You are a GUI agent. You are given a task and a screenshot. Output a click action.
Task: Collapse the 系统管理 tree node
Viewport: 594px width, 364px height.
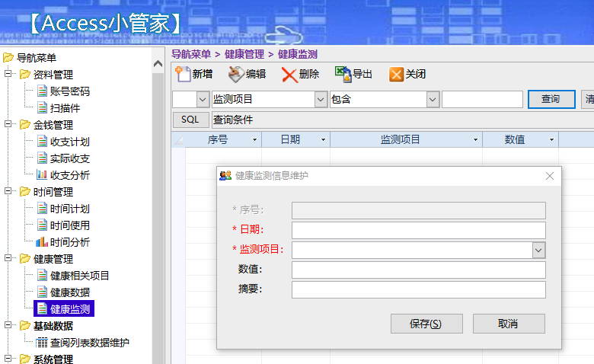(x=8, y=358)
